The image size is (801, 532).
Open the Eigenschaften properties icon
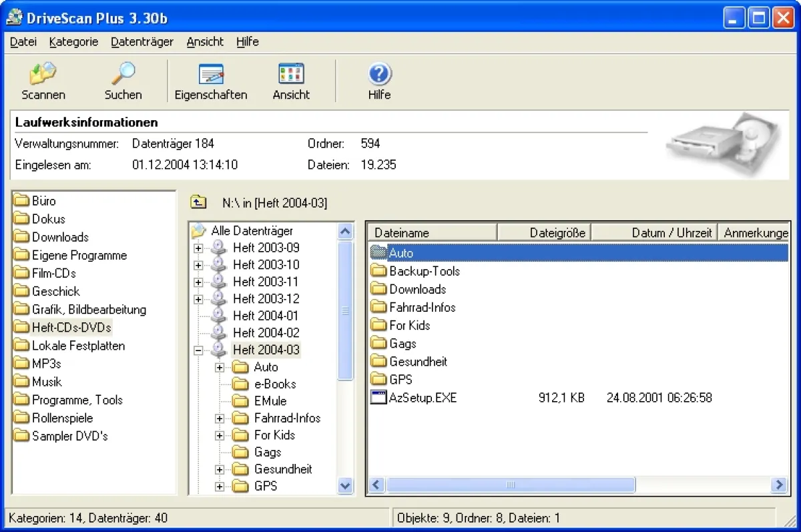[211, 74]
